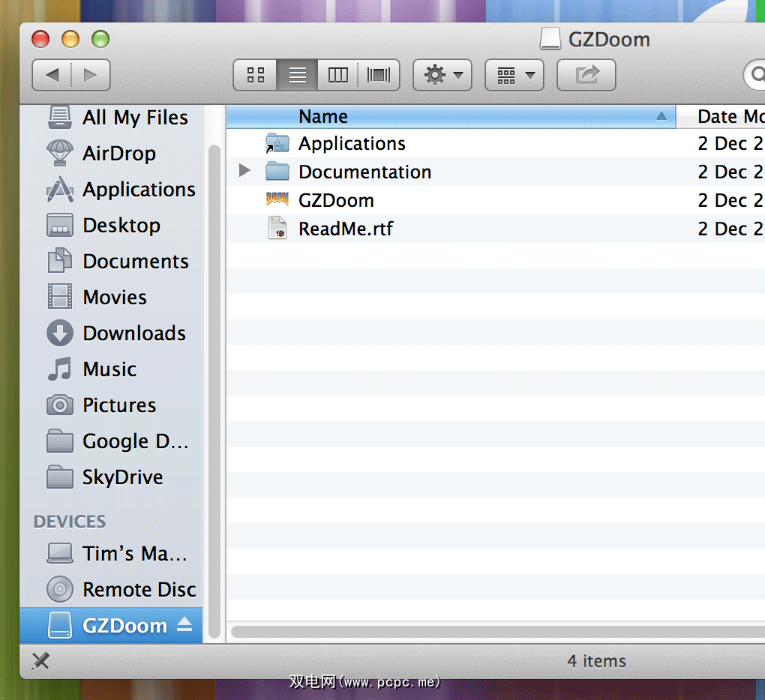The width and height of the screenshot is (765, 700).
Task: Click the GZDoom window title icon
Action: point(550,38)
